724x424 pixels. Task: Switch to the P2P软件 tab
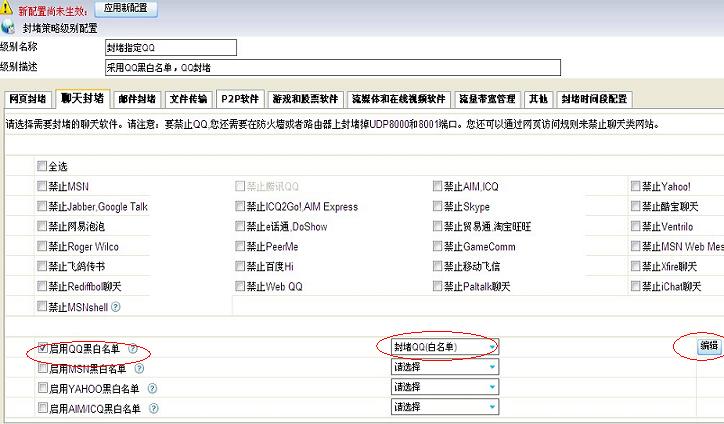tap(240, 99)
